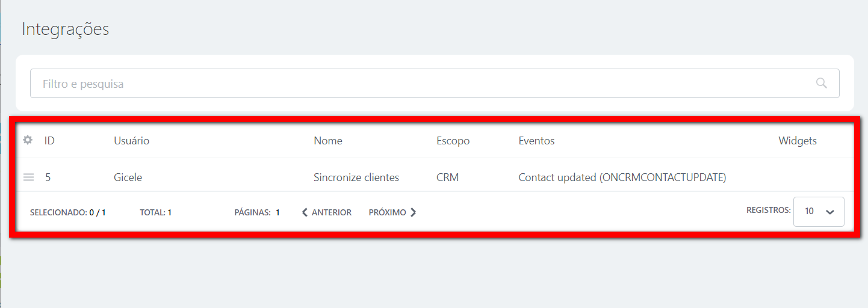Select page number 1 in pagination

click(277, 212)
